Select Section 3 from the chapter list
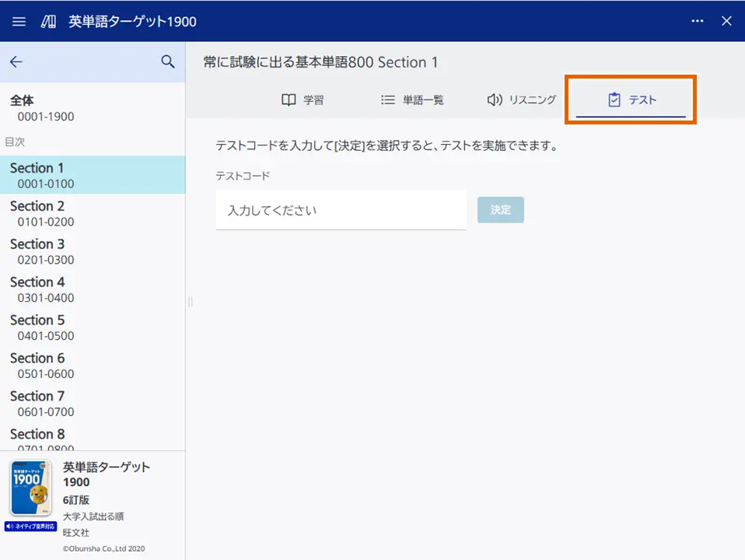This screenshot has height=560, width=745. [x=93, y=251]
